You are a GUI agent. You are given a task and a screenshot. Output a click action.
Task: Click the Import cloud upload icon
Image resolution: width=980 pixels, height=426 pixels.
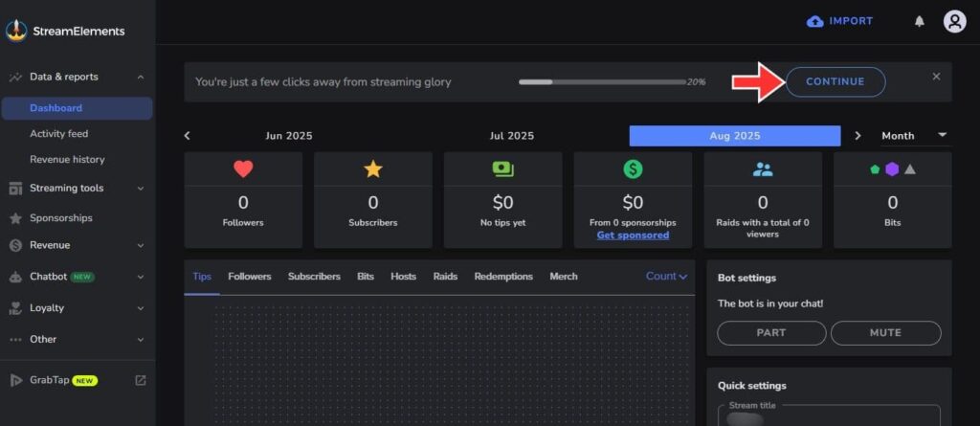[x=815, y=21]
